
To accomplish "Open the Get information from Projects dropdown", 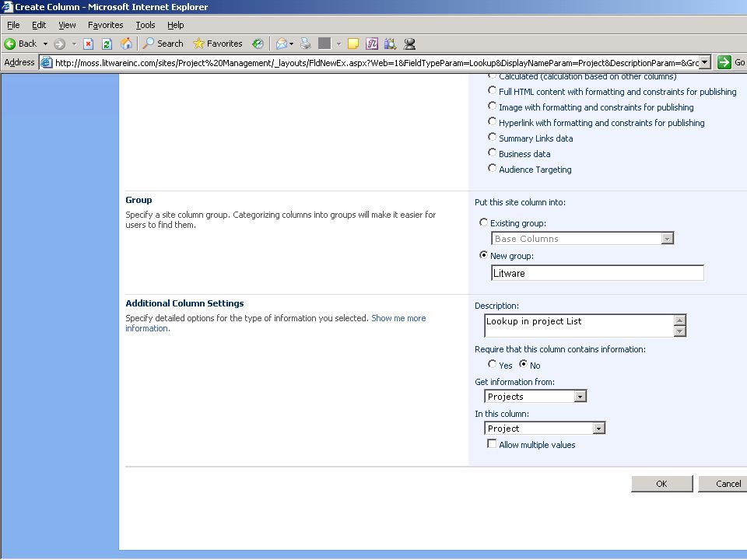I will [x=535, y=396].
